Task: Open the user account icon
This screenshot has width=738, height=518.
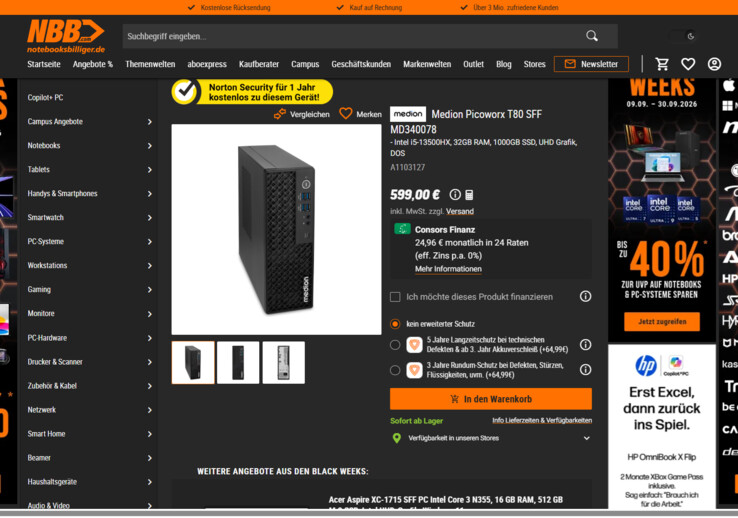Action: 714,64
